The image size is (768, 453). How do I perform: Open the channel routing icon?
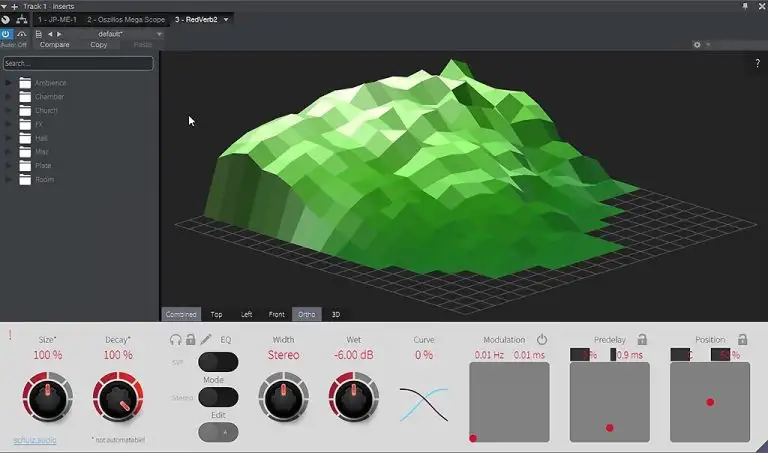[22, 20]
